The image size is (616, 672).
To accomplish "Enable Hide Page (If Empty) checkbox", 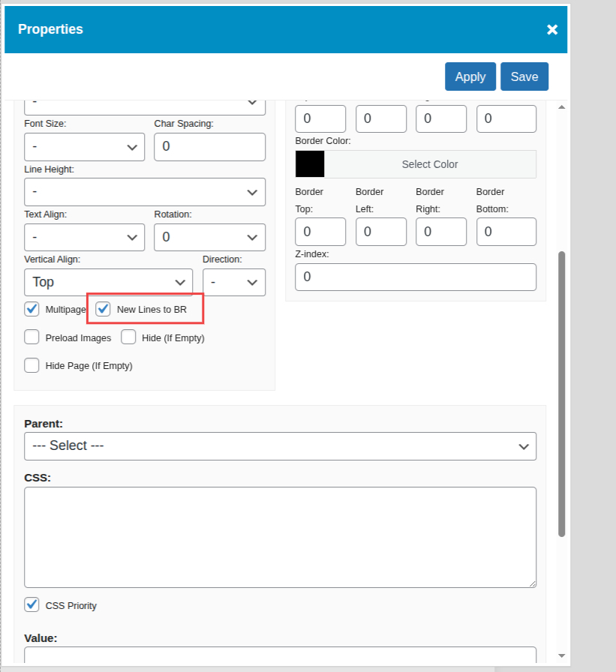I will point(32,365).
